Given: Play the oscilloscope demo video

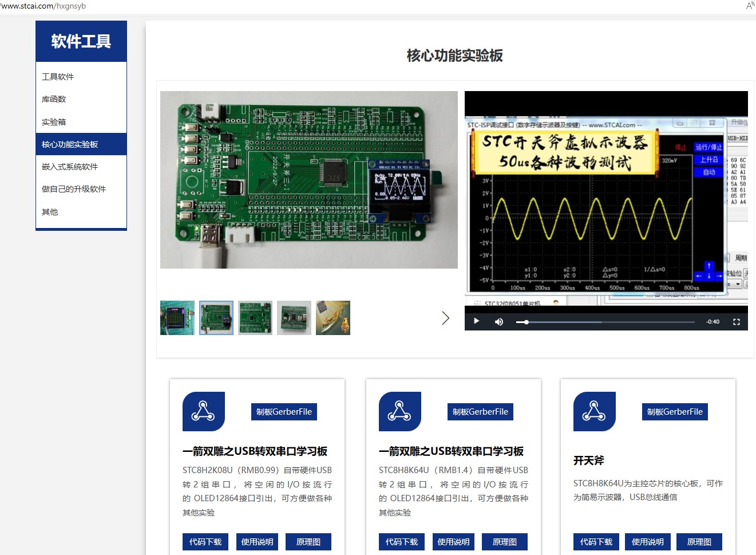Looking at the screenshot, I should click(x=476, y=321).
